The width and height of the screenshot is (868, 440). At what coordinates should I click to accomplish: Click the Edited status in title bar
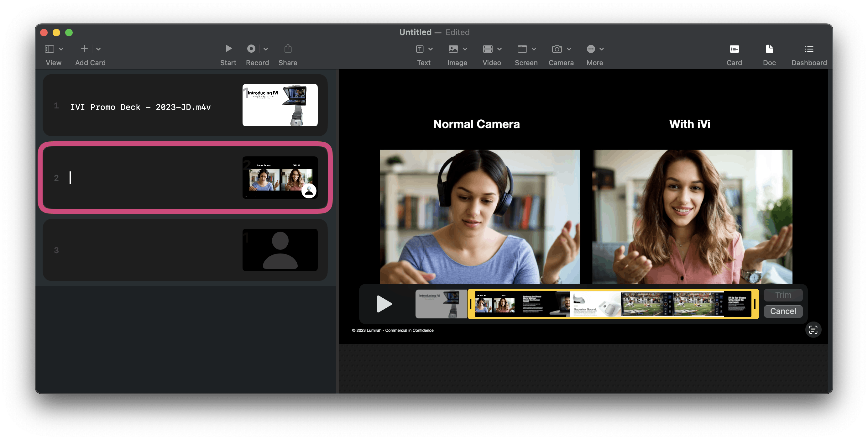pyautogui.click(x=457, y=32)
